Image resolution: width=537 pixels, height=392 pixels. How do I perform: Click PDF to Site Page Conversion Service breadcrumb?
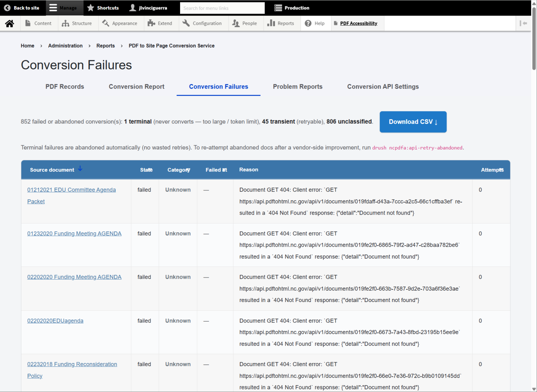click(x=172, y=46)
